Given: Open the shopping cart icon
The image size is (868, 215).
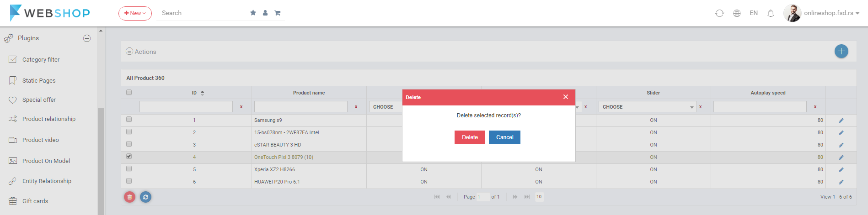Looking at the screenshot, I should coord(277,13).
